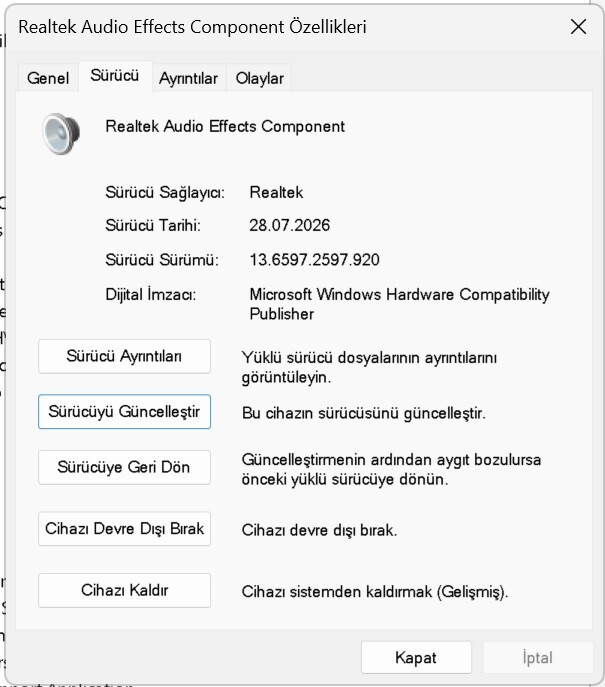Click Microsoft Windows Hardware Compatibility Publisher text
The height and width of the screenshot is (687, 605).
(400, 304)
